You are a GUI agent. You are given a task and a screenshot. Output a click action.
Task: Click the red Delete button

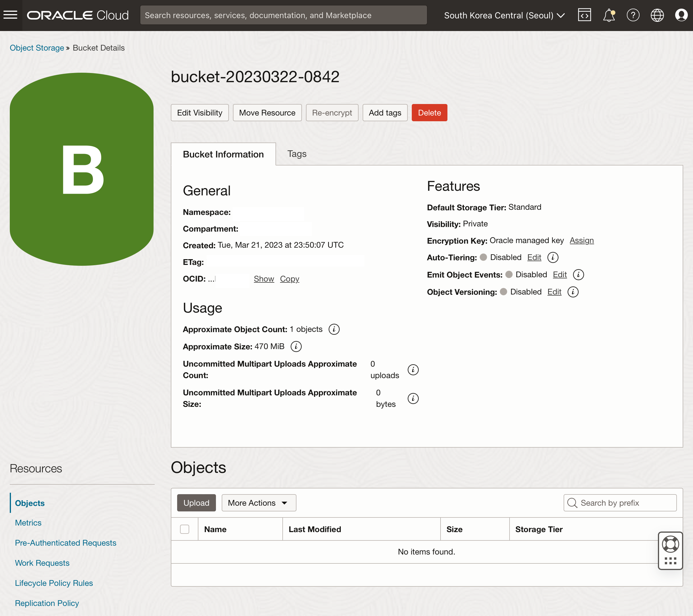(x=429, y=113)
